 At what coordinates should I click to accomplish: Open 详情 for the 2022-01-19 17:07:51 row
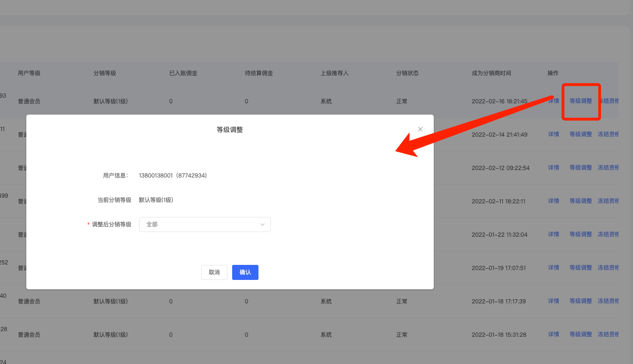(x=553, y=268)
